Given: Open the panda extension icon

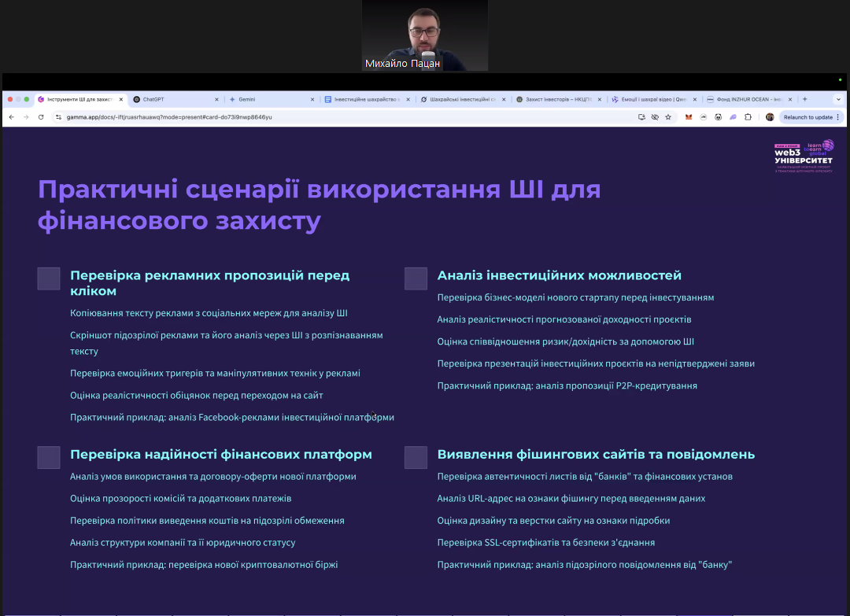Looking at the screenshot, I should pos(718,117).
